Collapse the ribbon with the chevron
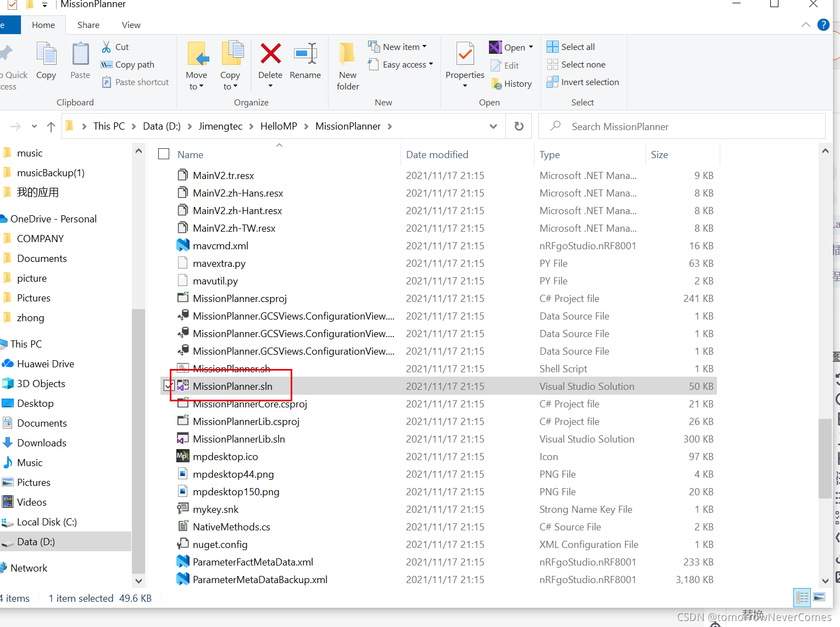 point(806,25)
